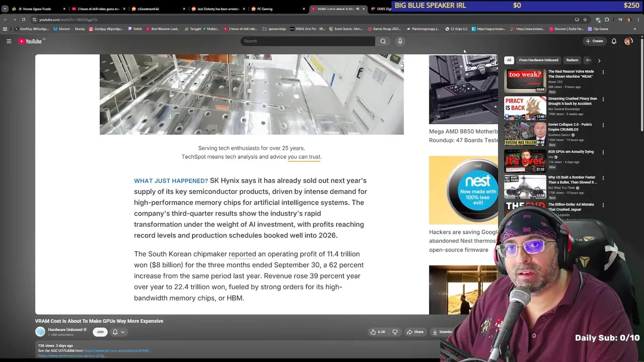Click the search magnifier button

383,41
